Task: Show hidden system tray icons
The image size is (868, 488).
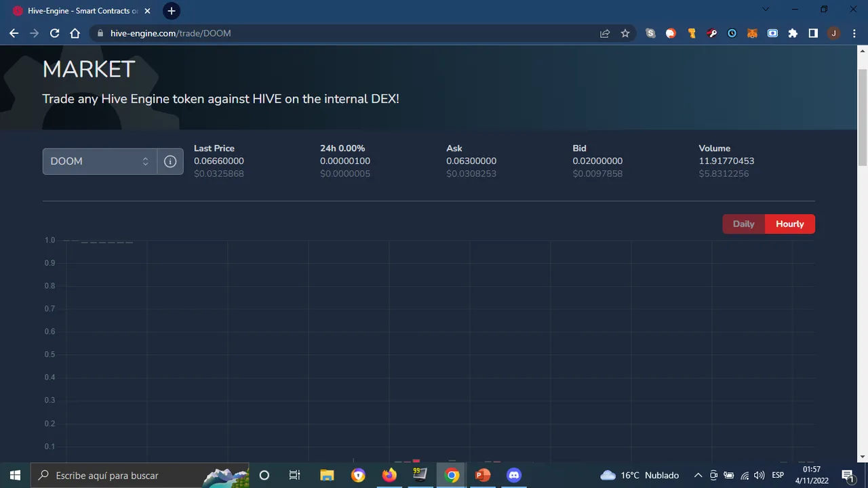Action: coord(698,475)
